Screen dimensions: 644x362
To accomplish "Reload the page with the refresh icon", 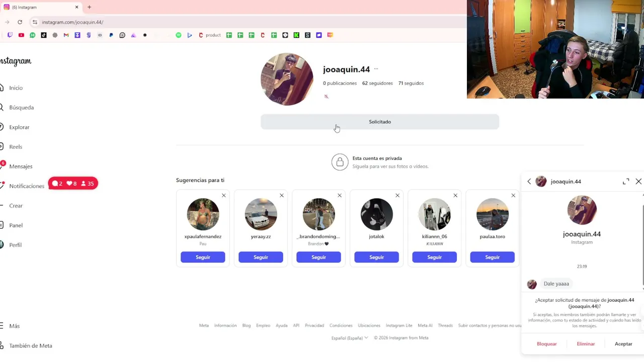I will (20, 22).
